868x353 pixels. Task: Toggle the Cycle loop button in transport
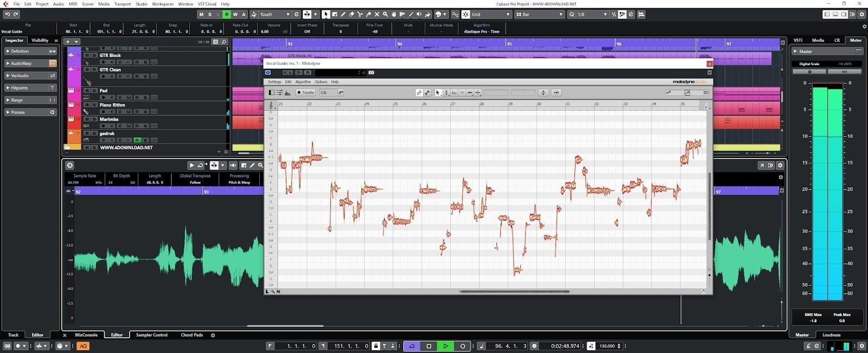[412, 346]
